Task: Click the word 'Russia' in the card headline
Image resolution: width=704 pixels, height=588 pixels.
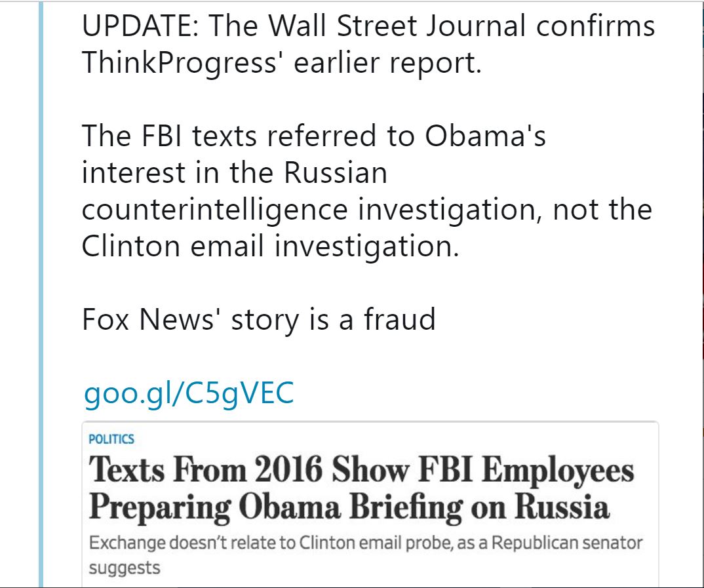Action: click(562, 506)
